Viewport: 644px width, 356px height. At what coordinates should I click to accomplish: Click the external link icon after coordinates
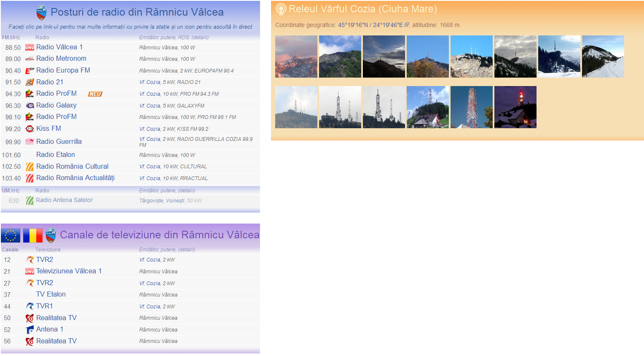407,24
